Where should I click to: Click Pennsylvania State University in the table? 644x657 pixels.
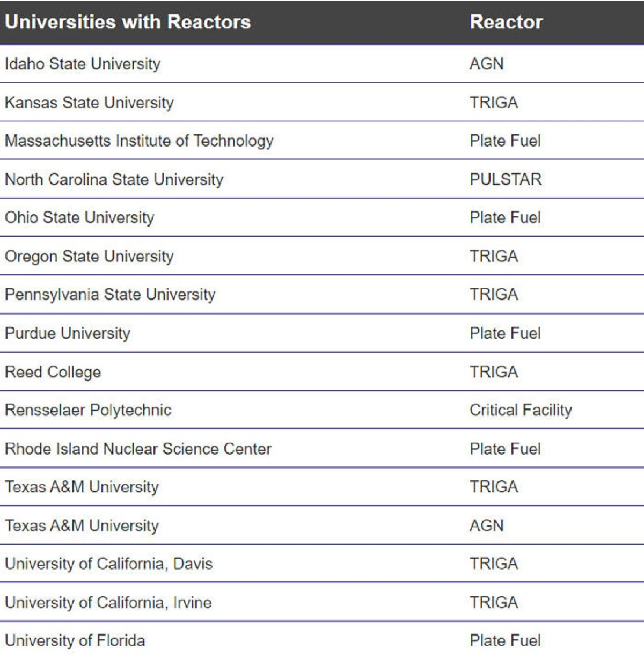pyautogui.click(x=110, y=294)
